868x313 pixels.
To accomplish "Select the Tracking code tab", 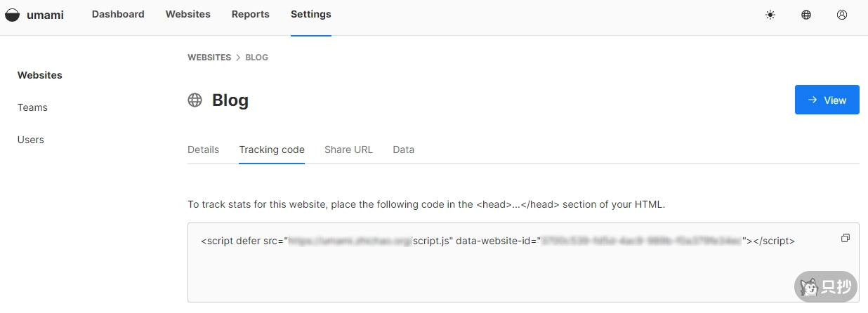I will (x=272, y=149).
